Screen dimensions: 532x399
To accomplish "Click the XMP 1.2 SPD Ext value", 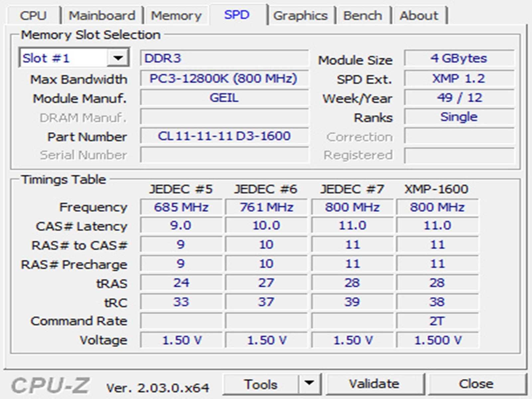I will [x=459, y=78].
